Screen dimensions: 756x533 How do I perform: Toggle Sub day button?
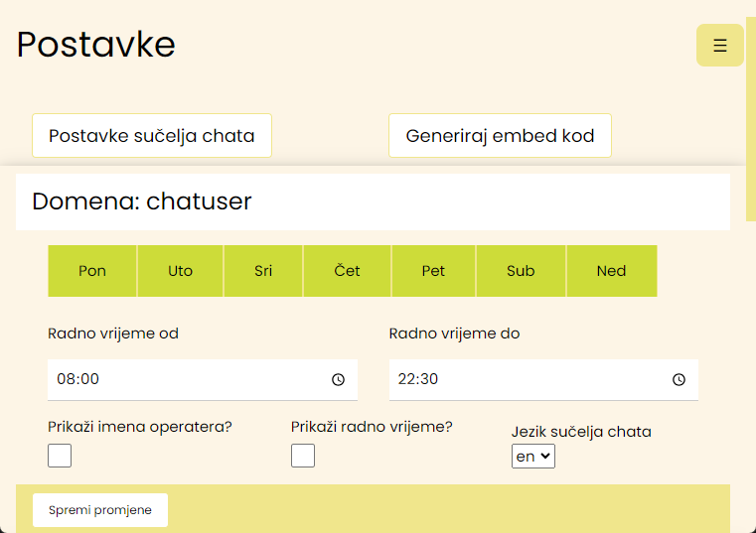coord(521,271)
